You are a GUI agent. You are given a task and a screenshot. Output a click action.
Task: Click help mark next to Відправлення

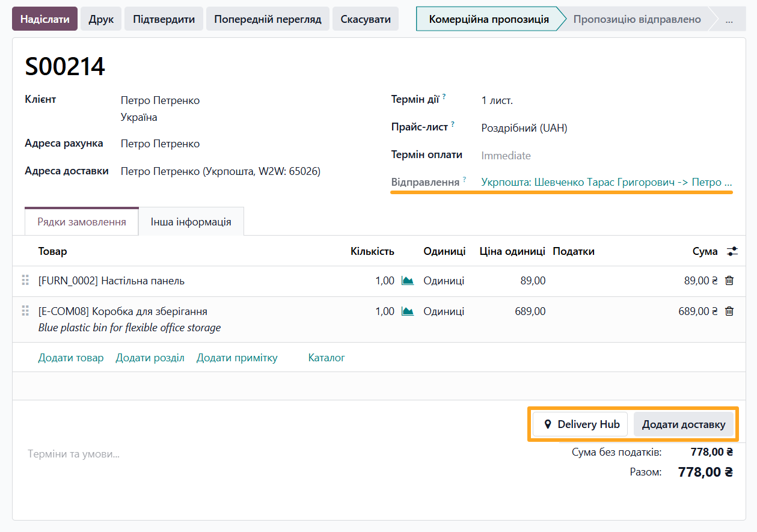pos(464,179)
